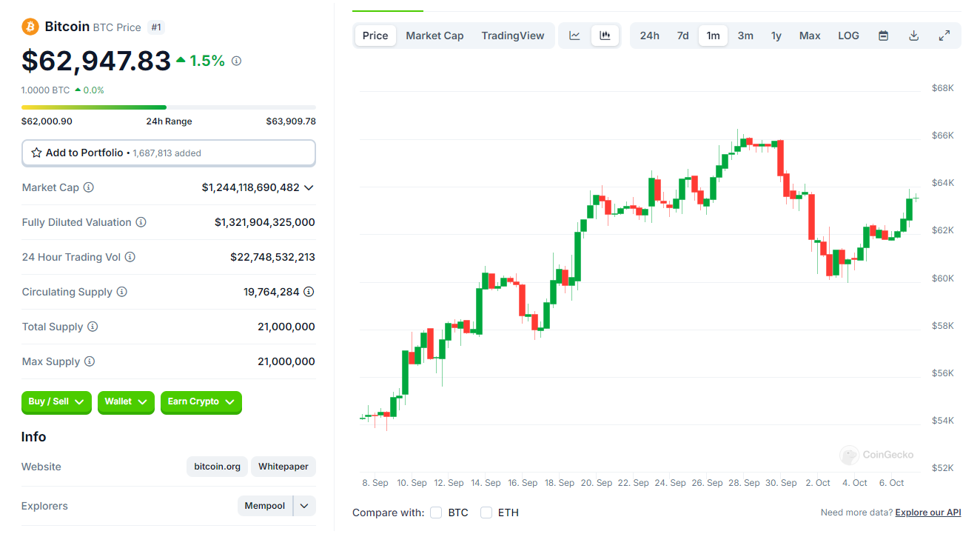Toggle the LOG scale option

[x=848, y=36]
